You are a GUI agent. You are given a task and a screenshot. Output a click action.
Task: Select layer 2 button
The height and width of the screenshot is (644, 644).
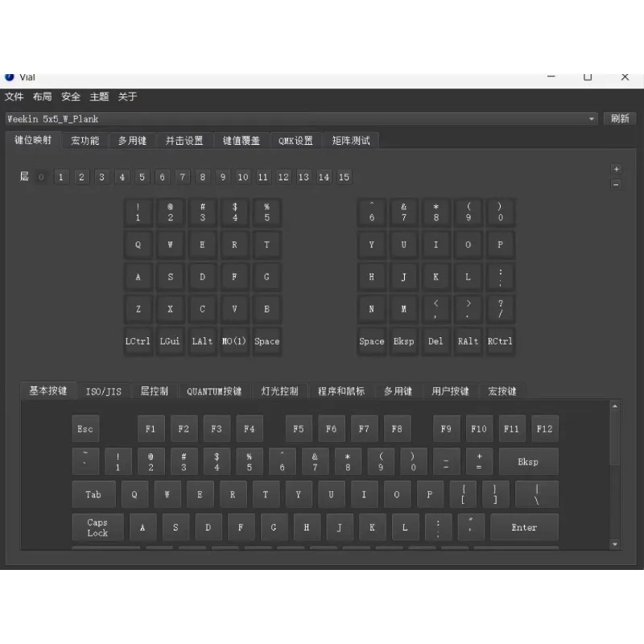tap(81, 177)
